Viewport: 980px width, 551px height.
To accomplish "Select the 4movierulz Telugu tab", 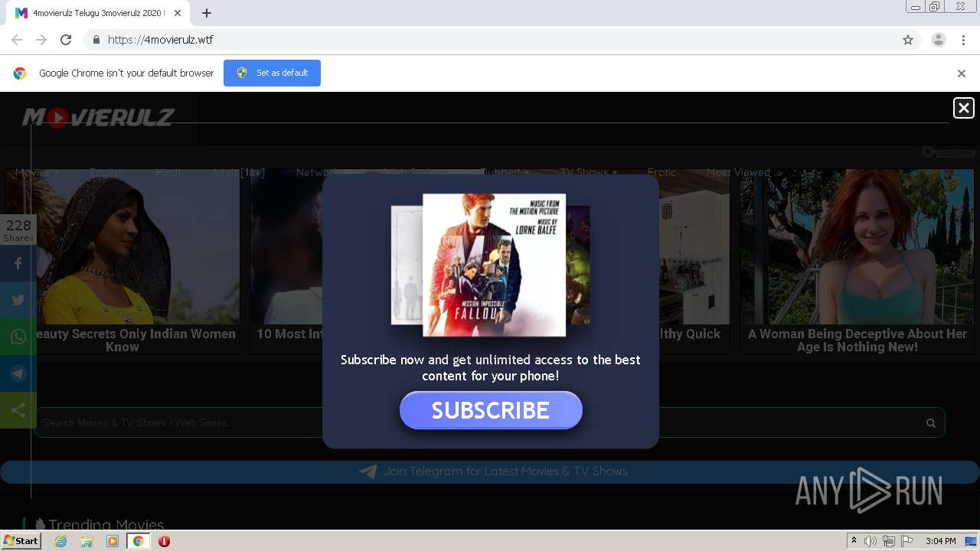I will coord(98,13).
